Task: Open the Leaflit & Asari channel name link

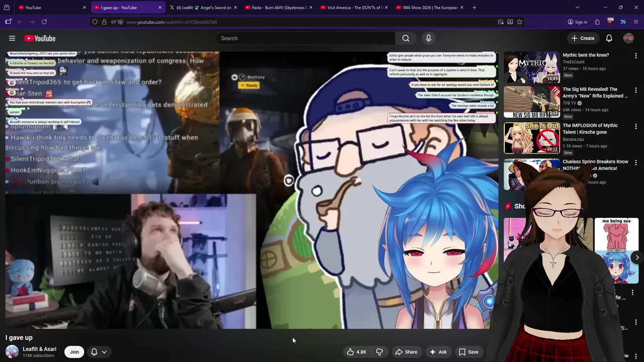Action: (39, 349)
